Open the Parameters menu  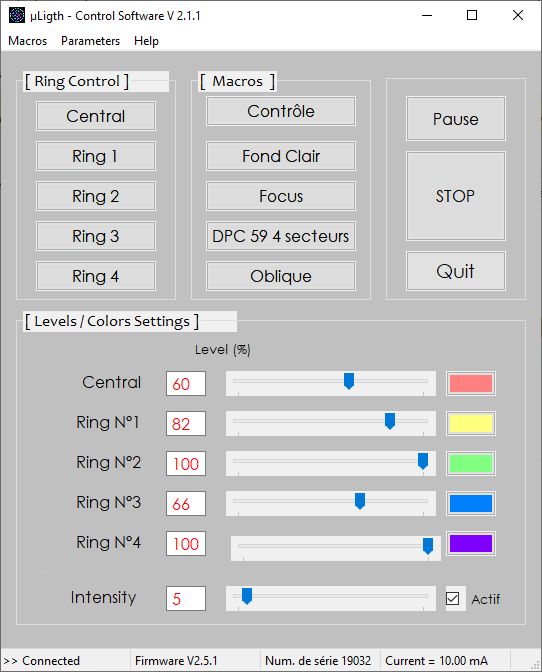pos(90,41)
